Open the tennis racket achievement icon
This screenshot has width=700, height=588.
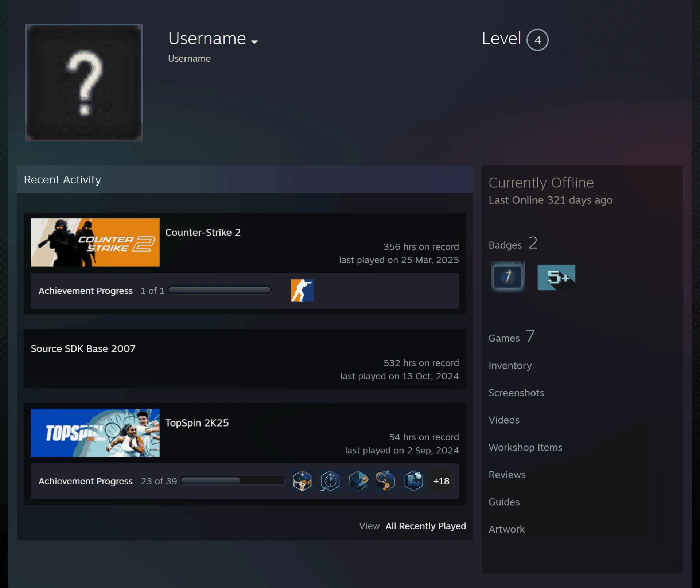[x=386, y=481]
